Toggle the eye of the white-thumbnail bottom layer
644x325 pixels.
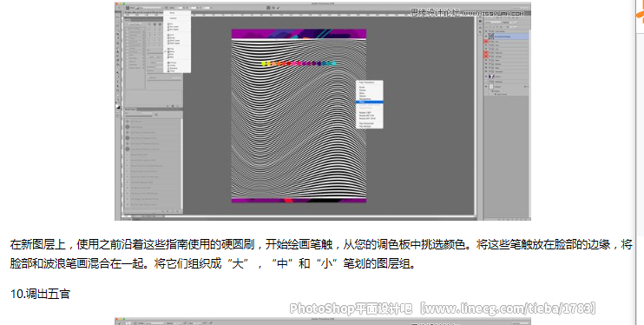[x=486, y=87]
